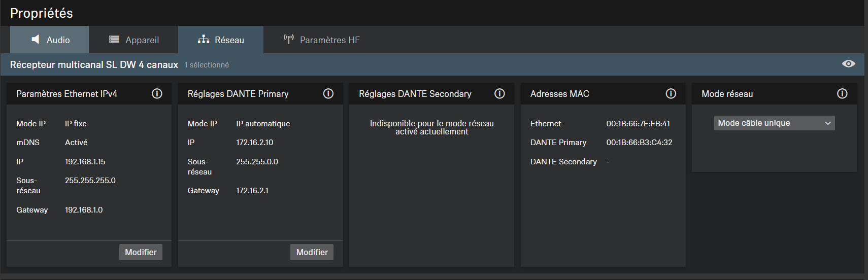Click Modifier in Ethernet IPv4 panel

141,252
